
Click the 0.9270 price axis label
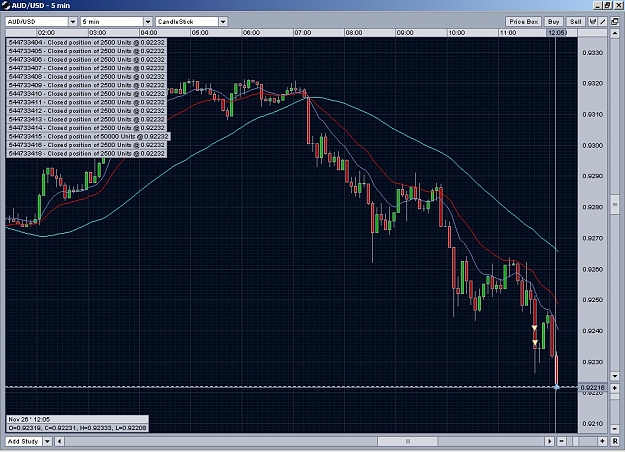pyautogui.click(x=592, y=238)
